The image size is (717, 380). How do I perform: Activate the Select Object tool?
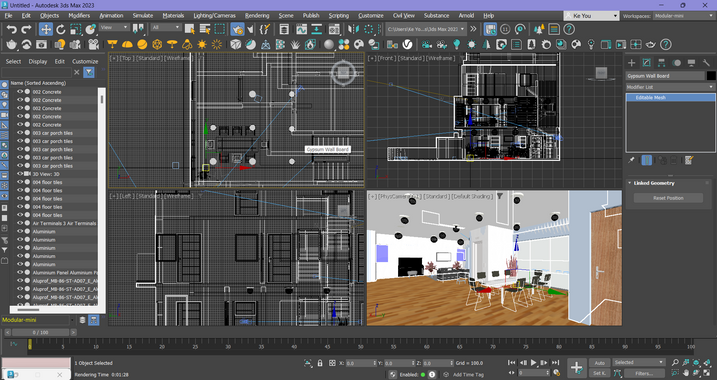pyautogui.click(x=190, y=30)
